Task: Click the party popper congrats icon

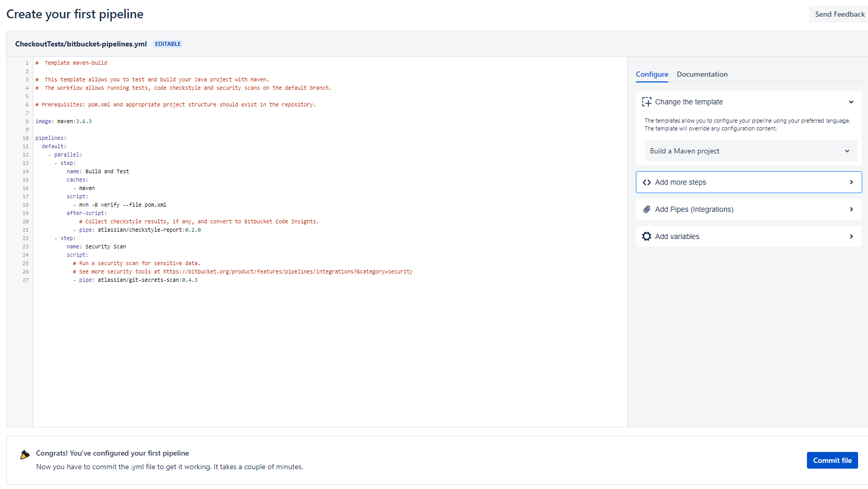Action: pos(24,455)
